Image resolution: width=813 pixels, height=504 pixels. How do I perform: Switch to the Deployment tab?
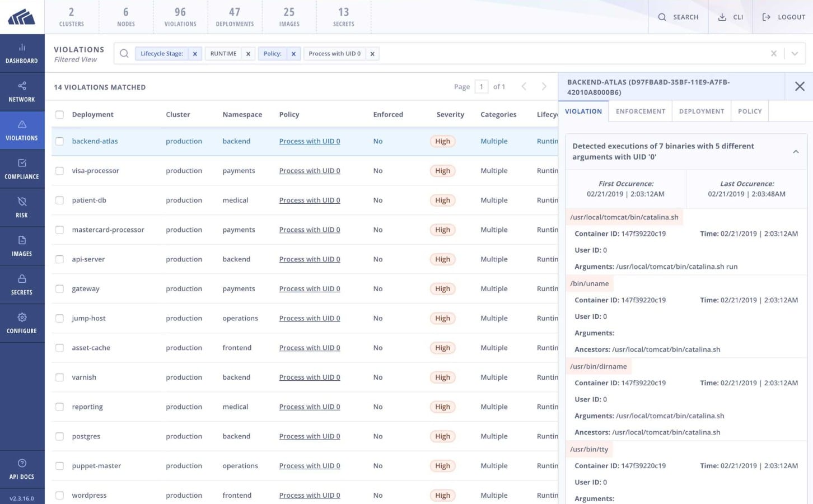(x=701, y=111)
